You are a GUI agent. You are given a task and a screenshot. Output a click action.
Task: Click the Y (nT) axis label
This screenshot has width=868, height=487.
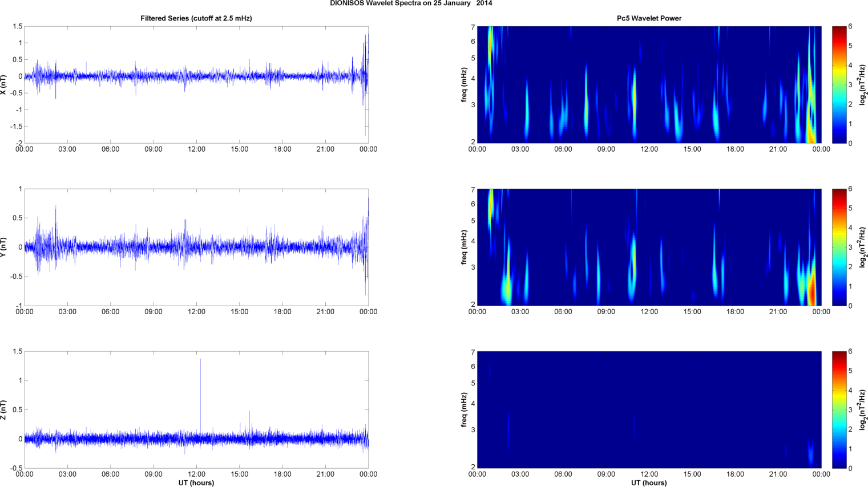click(4, 247)
